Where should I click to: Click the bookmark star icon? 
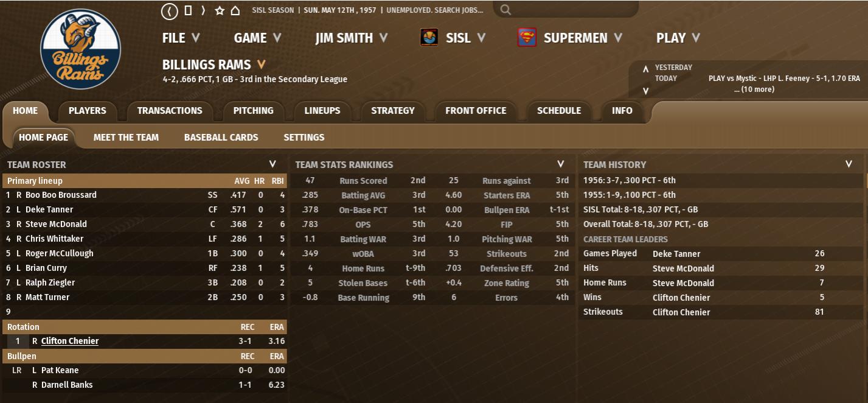[x=220, y=10]
